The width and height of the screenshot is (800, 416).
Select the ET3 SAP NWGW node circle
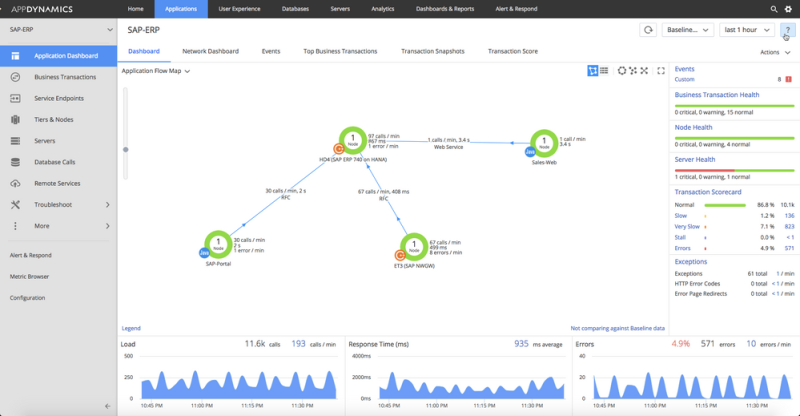[414, 247]
